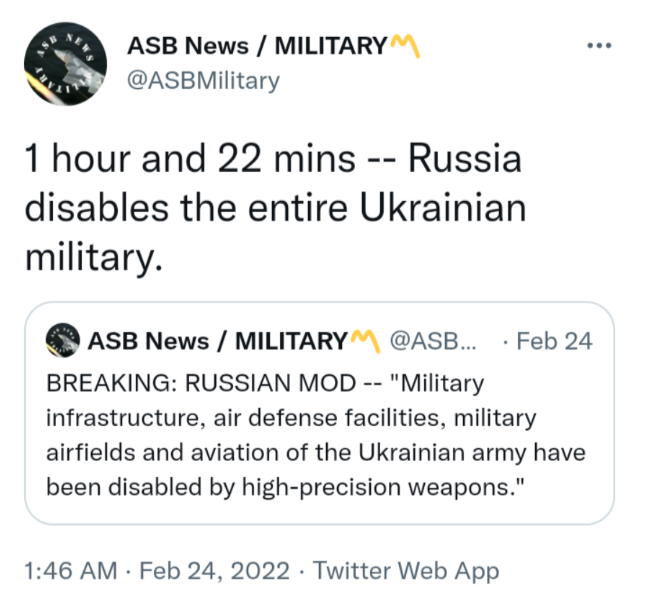Click the gold M emoji in the quoted tweet header

(x=365, y=341)
